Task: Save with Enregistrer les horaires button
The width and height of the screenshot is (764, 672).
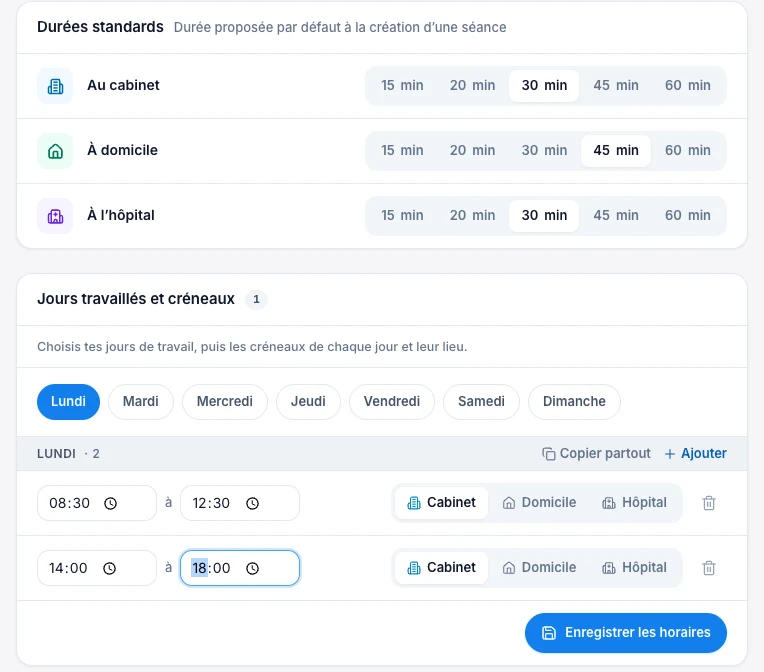Action: [626, 633]
